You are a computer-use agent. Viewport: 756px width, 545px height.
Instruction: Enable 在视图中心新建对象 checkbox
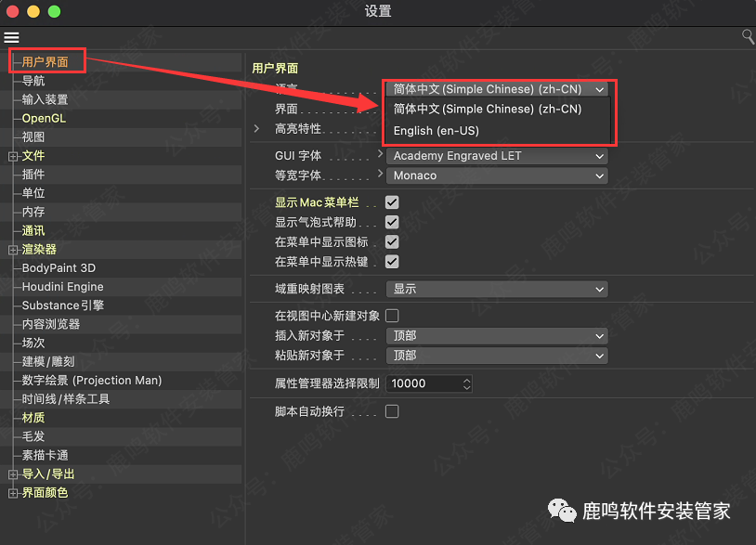pos(392,316)
